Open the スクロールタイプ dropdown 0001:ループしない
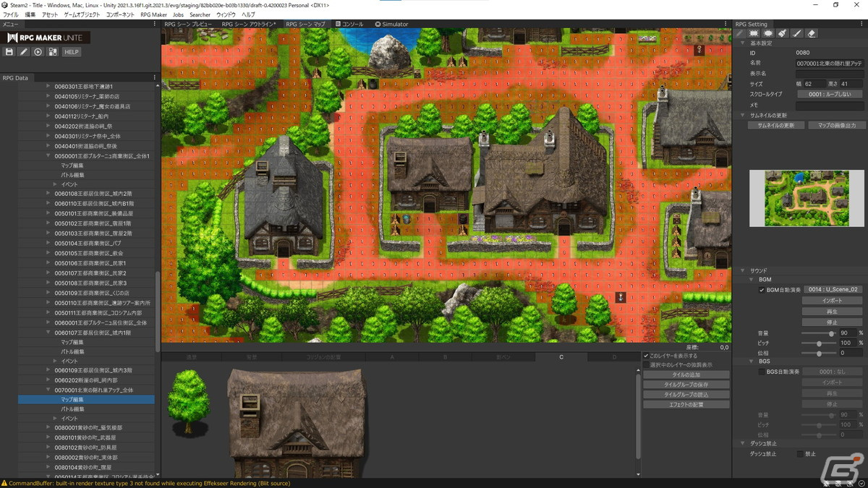The height and width of the screenshot is (488, 868). pos(830,94)
